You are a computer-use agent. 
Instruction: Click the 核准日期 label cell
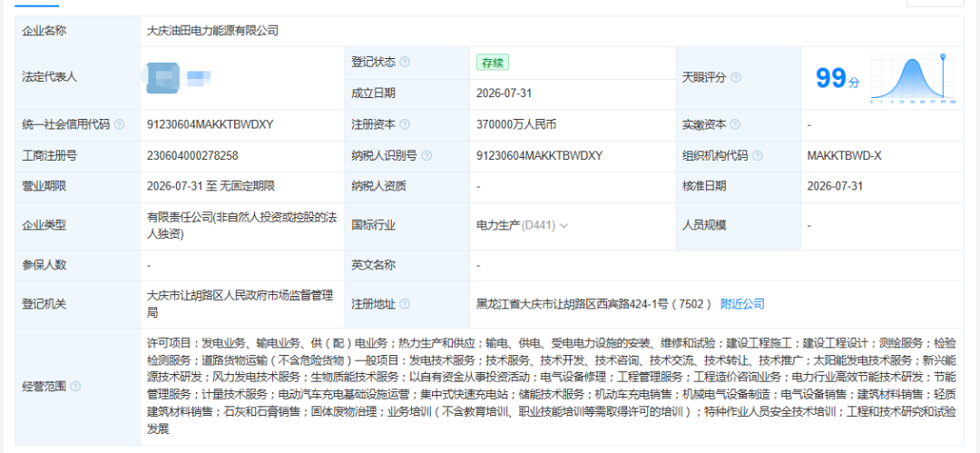click(738, 186)
